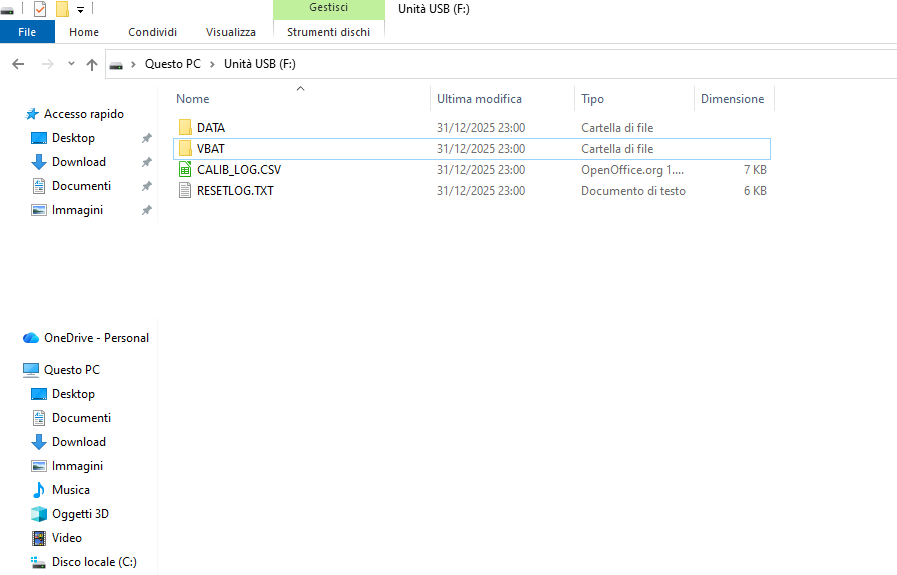
Task: Expand the chevron after Questo PC in path
Action: [x=212, y=64]
